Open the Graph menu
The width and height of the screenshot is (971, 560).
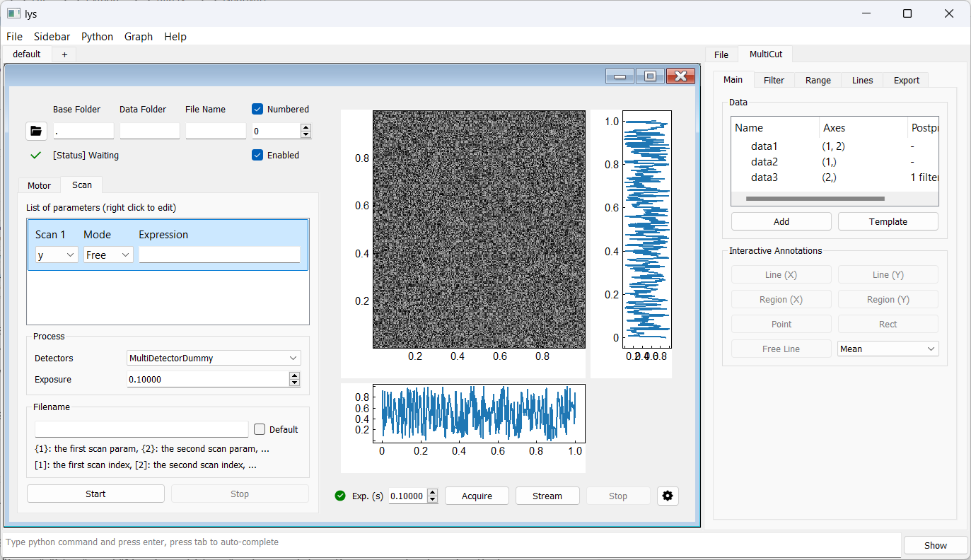click(x=138, y=37)
